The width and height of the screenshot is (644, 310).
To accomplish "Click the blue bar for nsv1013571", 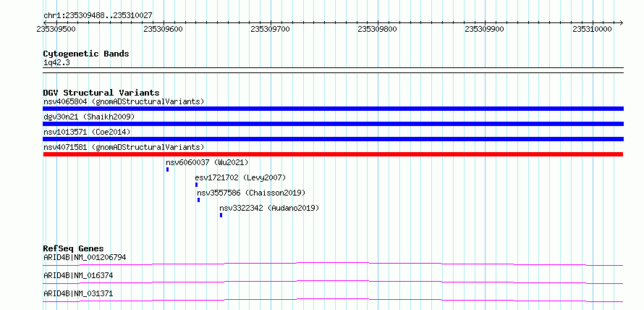I will (333, 139).
